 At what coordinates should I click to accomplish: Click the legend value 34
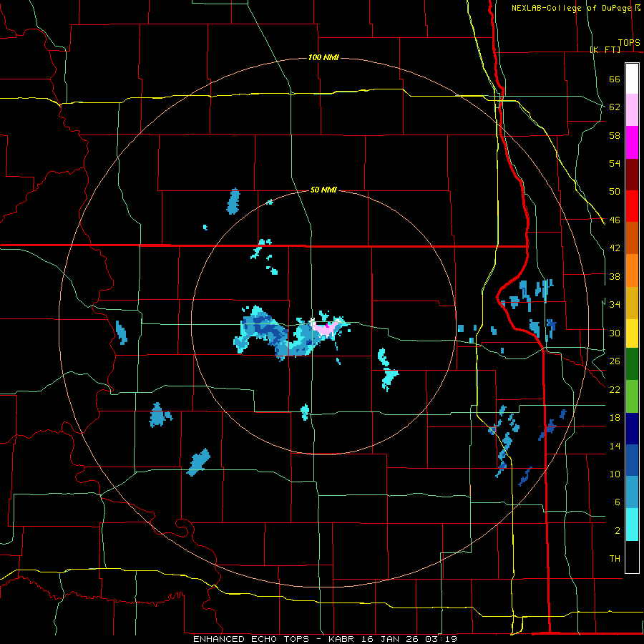(x=615, y=304)
